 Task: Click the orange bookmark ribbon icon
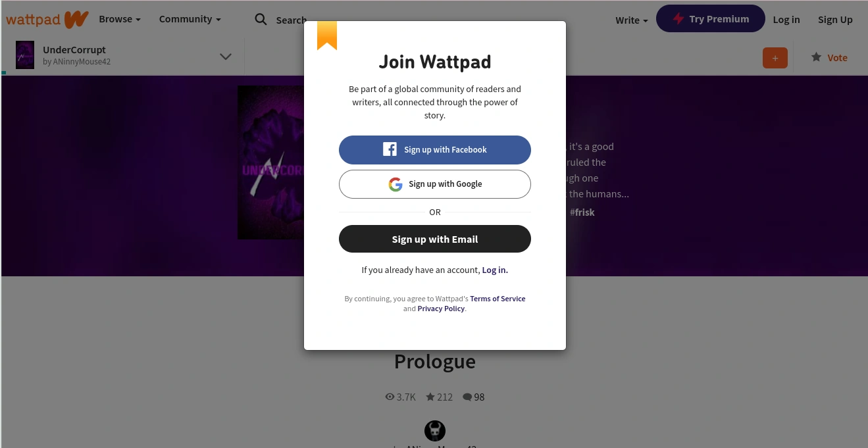point(327,36)
